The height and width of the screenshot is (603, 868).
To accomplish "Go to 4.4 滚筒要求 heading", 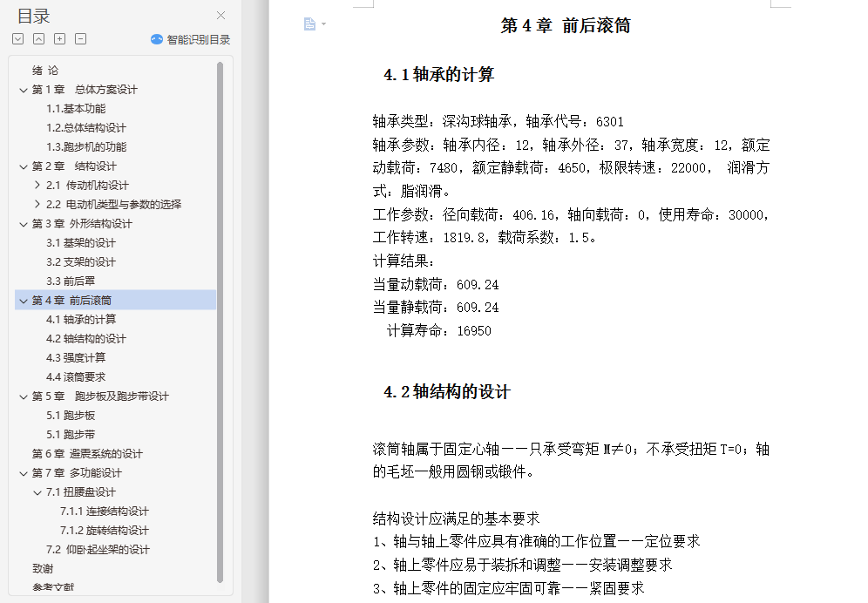I will click(x=76, y=377).
